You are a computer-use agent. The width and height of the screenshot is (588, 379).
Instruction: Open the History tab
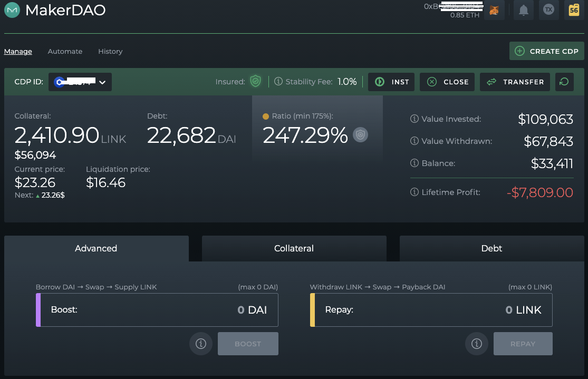[x=110, y=51]
